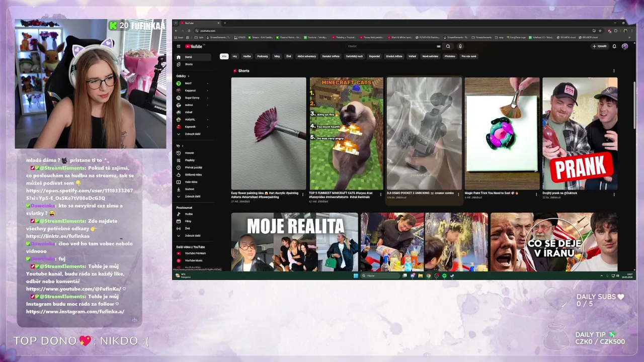Open Historie in the sidebar

192,153
